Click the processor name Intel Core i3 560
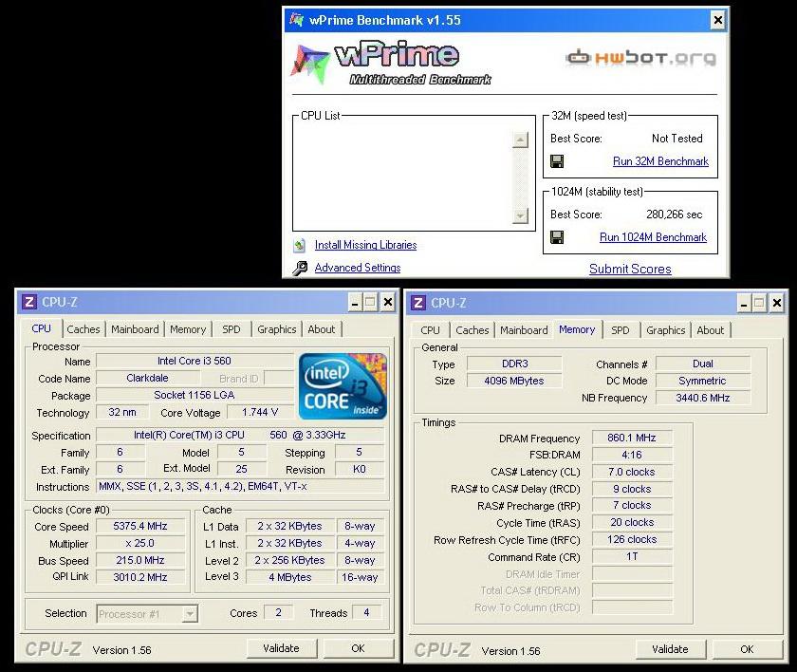 click(x=195, y=361)
